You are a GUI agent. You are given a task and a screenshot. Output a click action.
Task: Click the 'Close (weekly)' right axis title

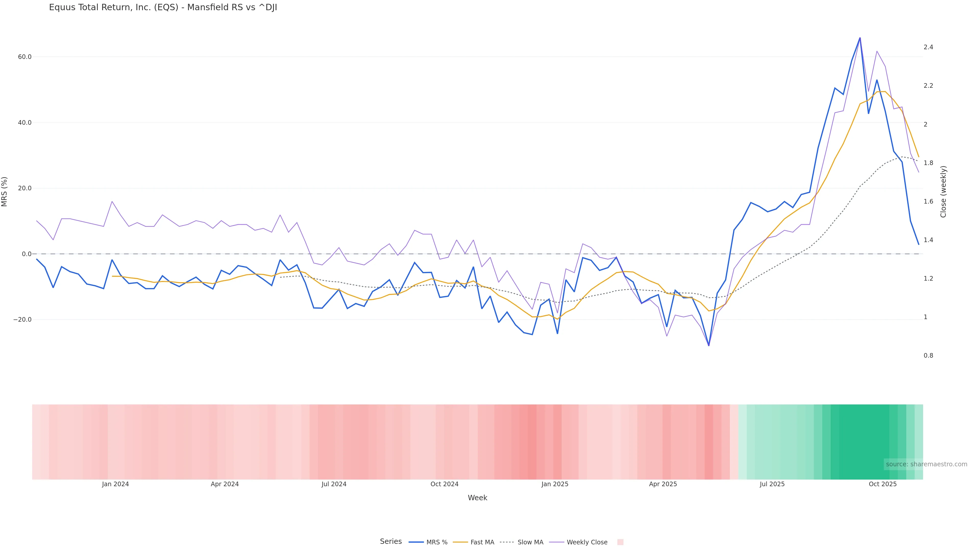click(x=943, y=192)
